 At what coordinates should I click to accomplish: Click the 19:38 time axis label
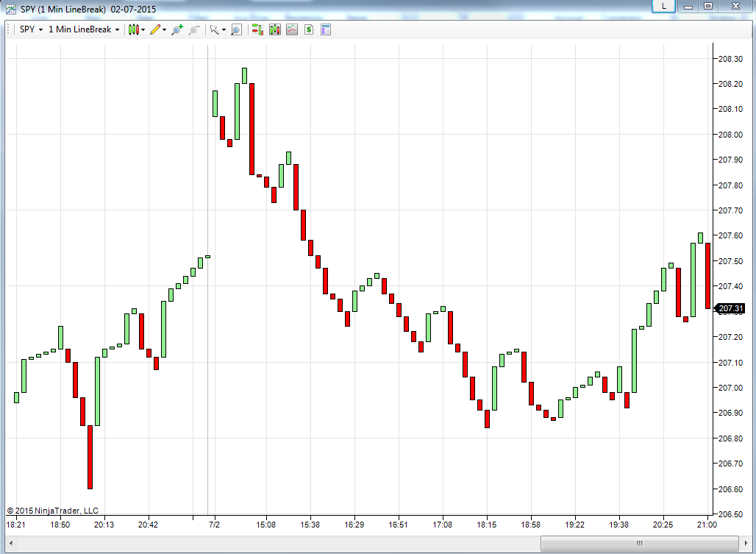618,525
